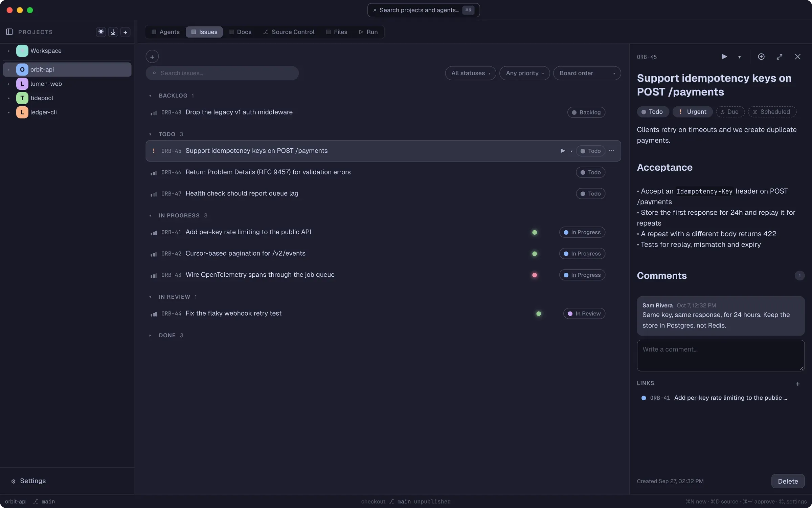Open the Run tab
This screenshot has width=812, height=508.
pyautogui.click(x=368, y=32)
